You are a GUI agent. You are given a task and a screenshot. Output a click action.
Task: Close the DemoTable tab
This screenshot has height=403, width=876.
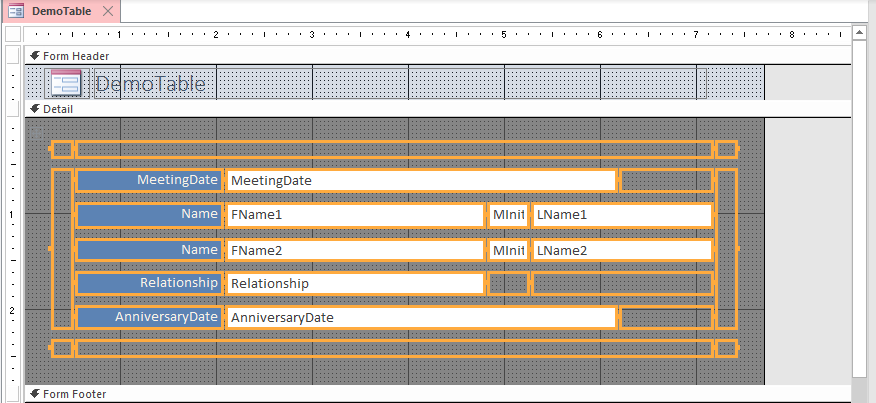pyautogui.click(x=108, y=11)
